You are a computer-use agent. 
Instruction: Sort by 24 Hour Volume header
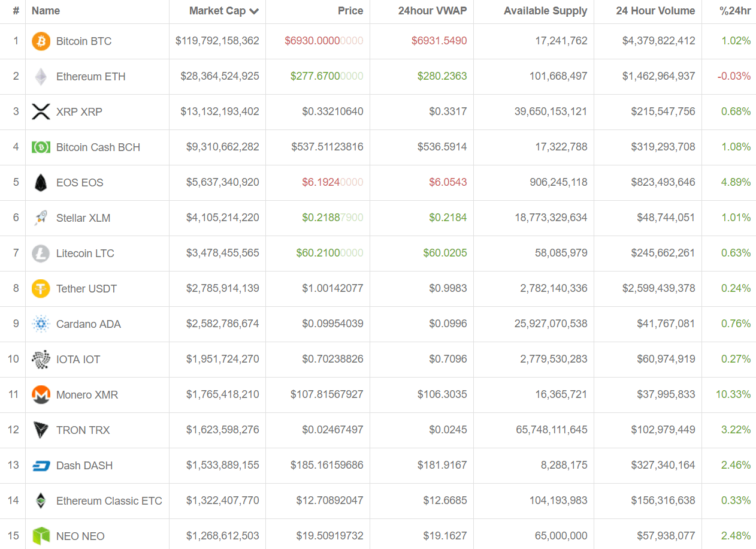tap(655, 11)
